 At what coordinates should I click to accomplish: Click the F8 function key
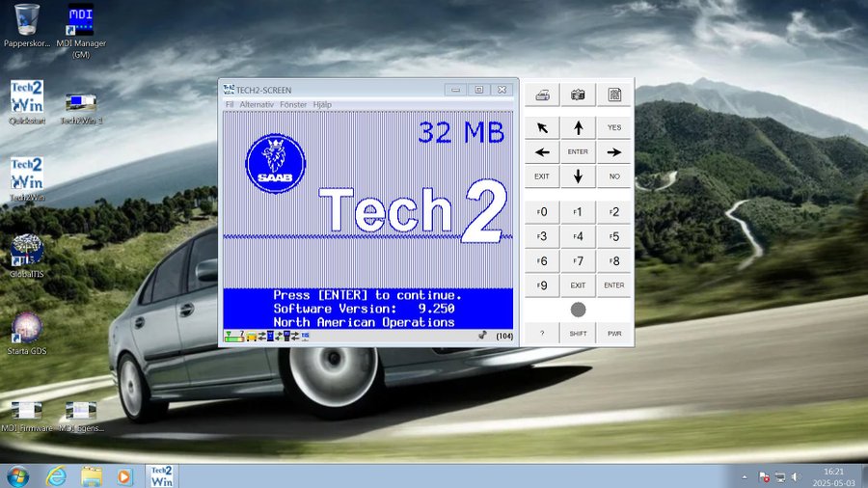pos(614,261)
